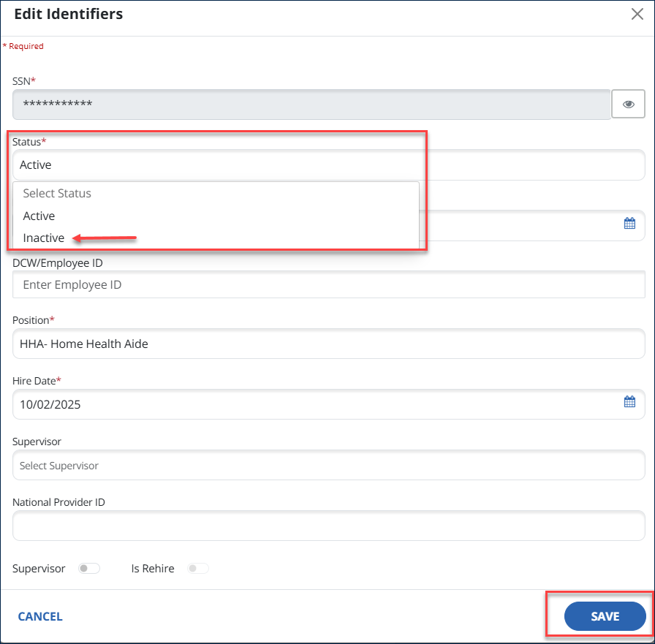This screenshot has height=644, width=655.
Task: Close the Edit Identifiers dialog
Action: (x=637, y=15)
